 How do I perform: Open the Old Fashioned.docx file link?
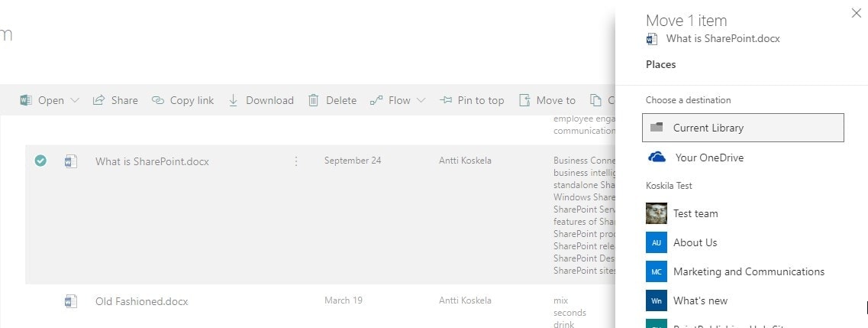click(x=141, y=301)
